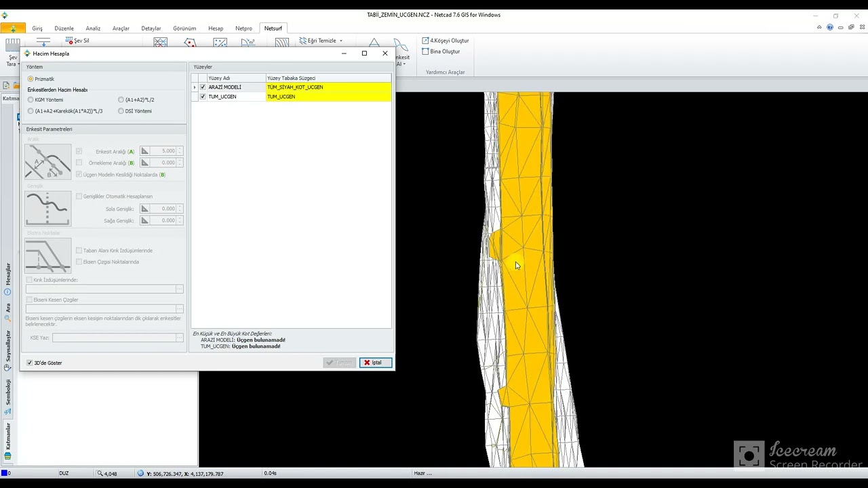
Task: Open browse button for Ekseni Kesen Çizgiler field
Action: (x=179, y=309)
